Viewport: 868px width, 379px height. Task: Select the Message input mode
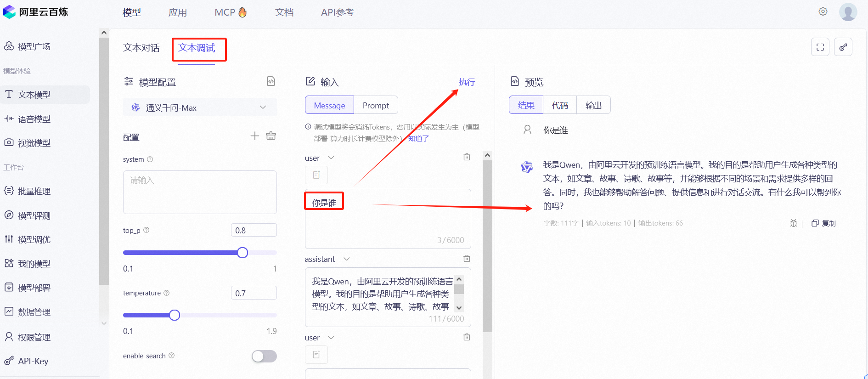pos(329,105)
